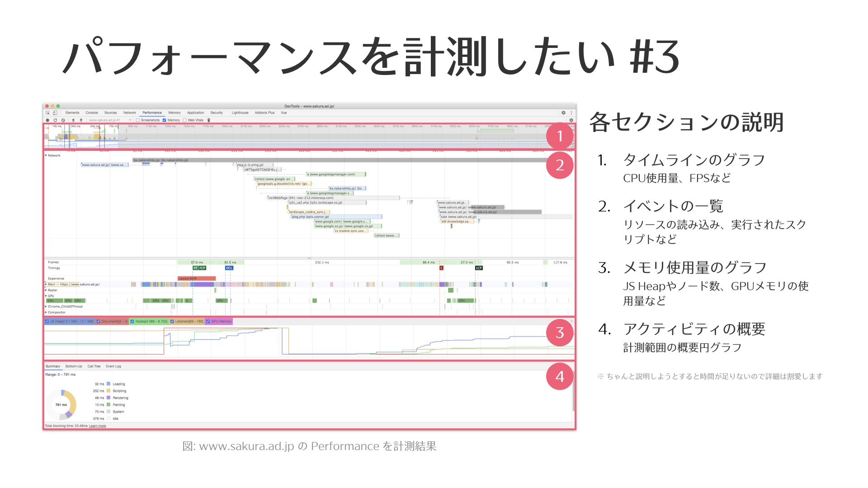Open DevTools settings gear in tab bar
The width and height of the screenshot is (868, 488).
[x=563, y=113]
